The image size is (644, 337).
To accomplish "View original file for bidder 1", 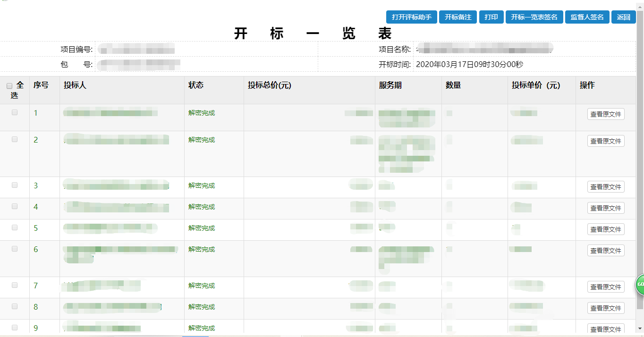I will coord(605,114).
